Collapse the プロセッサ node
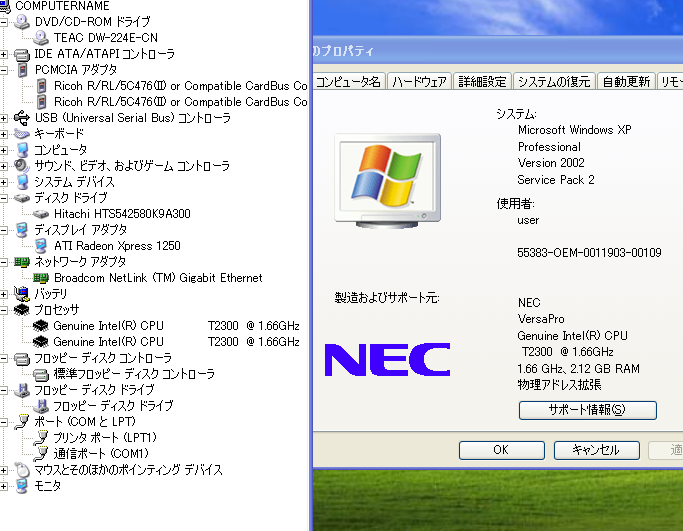 click(x=3, y=310)
